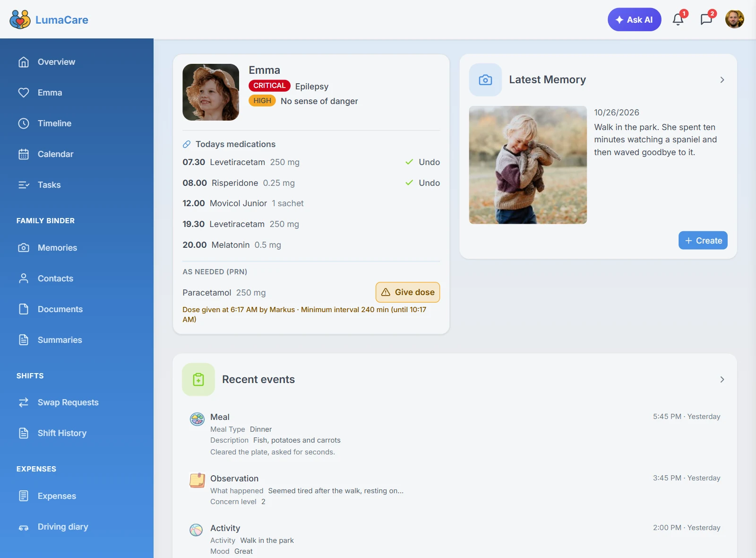Click the heart icon beside Emma in sidebar
The image size is (756, 558).
coord(24,93)
